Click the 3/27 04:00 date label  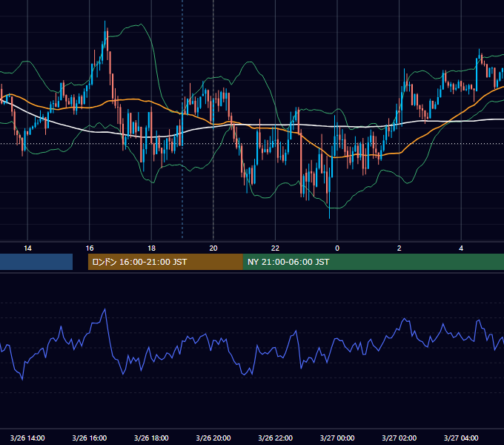point(461,438)
